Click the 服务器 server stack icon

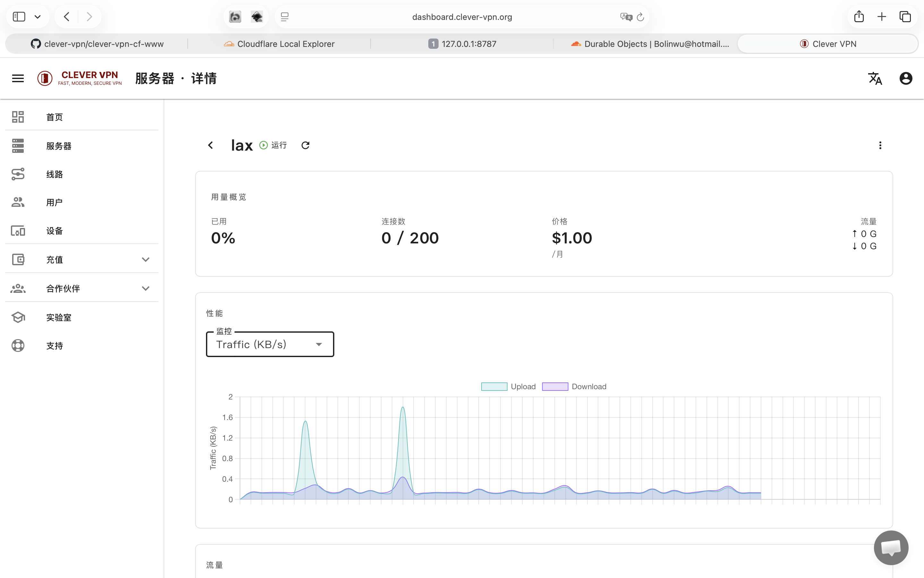(x=18, y=146)
